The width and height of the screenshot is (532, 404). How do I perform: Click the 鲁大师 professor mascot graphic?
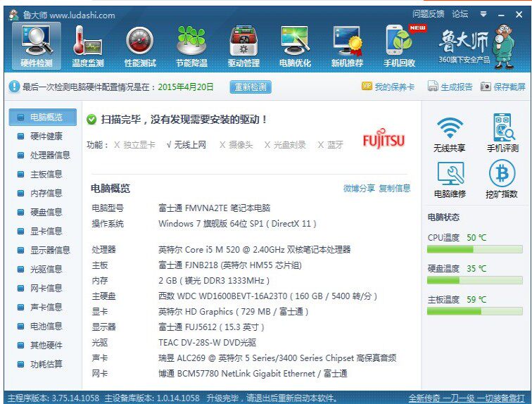[504, 46]
